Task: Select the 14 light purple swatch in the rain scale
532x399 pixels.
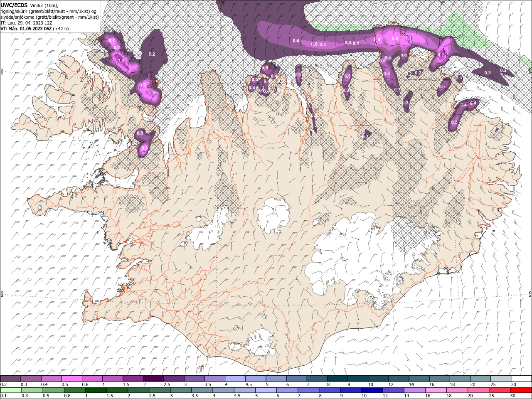Action: [x=414, y=390]
